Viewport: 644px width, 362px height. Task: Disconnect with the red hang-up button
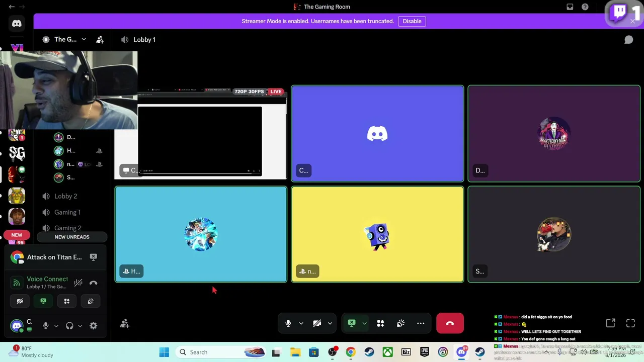450,323
